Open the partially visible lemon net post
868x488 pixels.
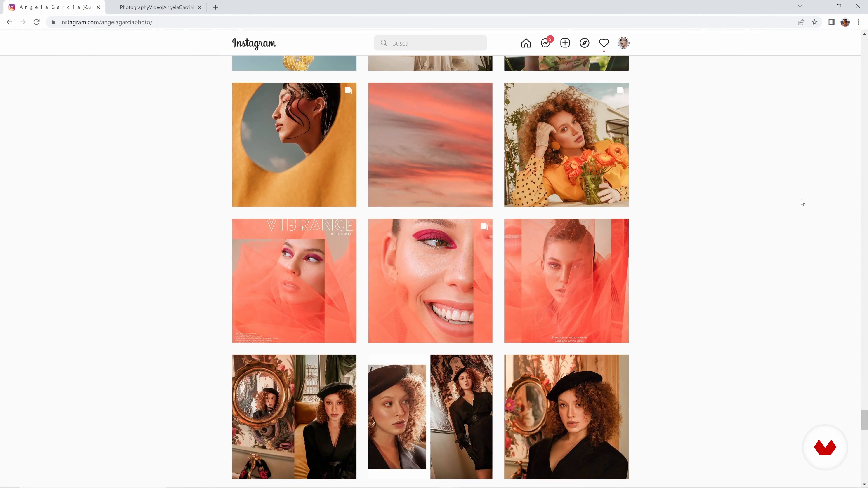294,63
